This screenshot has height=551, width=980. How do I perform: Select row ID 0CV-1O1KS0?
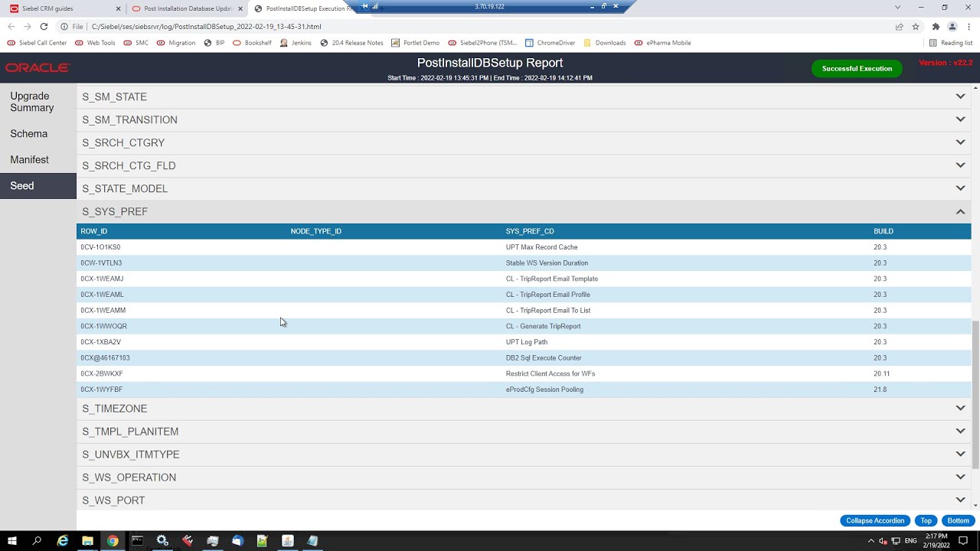point(100,247)
